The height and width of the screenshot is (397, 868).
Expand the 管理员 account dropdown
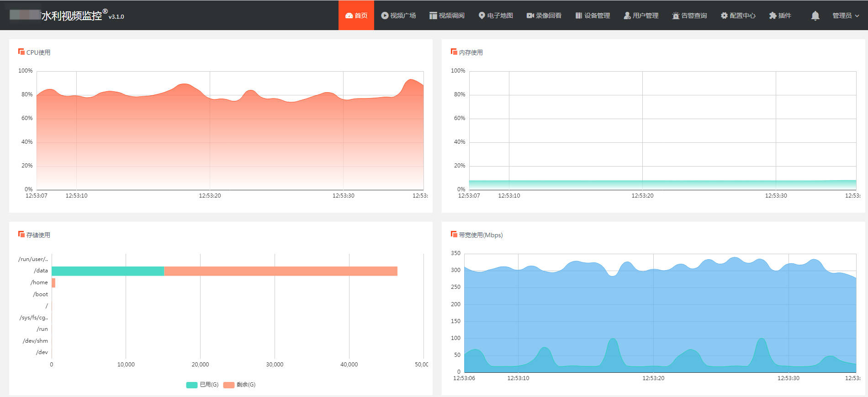click(x=846, y=16)
